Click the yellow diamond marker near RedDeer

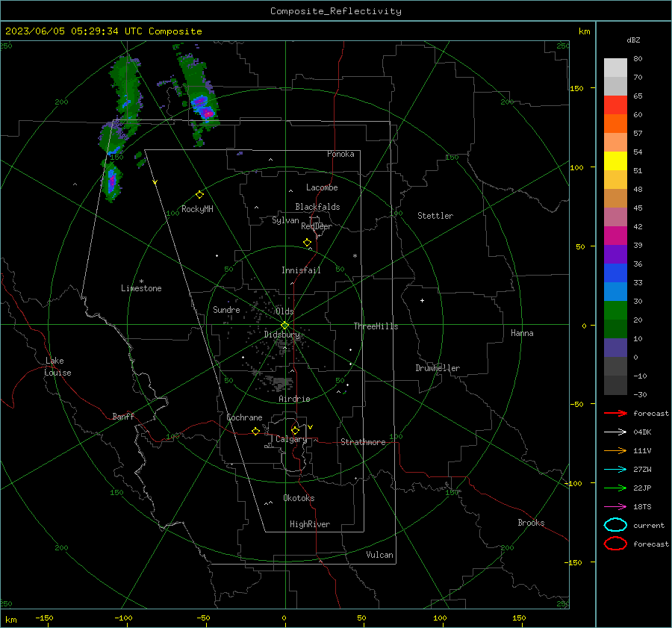tap(307, 243)
